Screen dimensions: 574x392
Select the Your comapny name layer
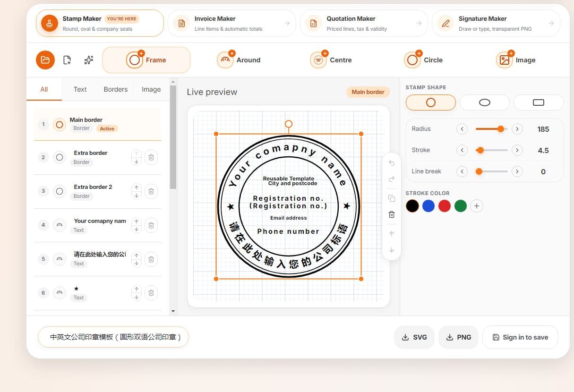[97, 225]
